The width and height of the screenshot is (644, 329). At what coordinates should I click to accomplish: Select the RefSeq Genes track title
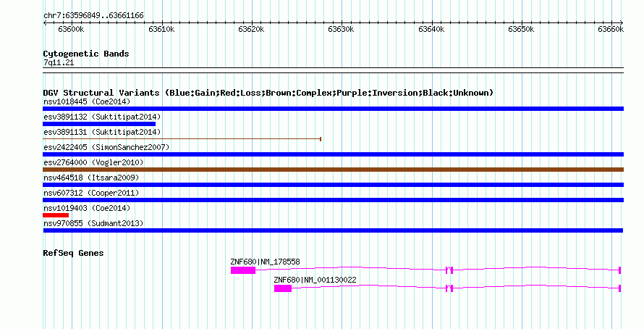[x=73, y=254]
